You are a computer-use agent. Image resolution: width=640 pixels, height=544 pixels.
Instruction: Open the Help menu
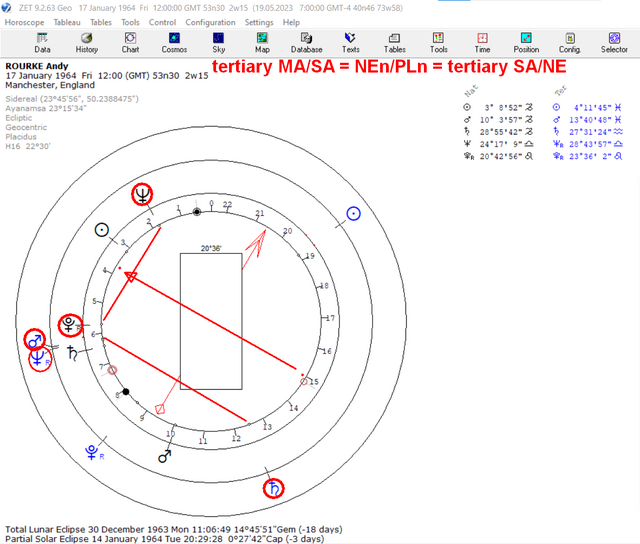click(x=291, y=22)
